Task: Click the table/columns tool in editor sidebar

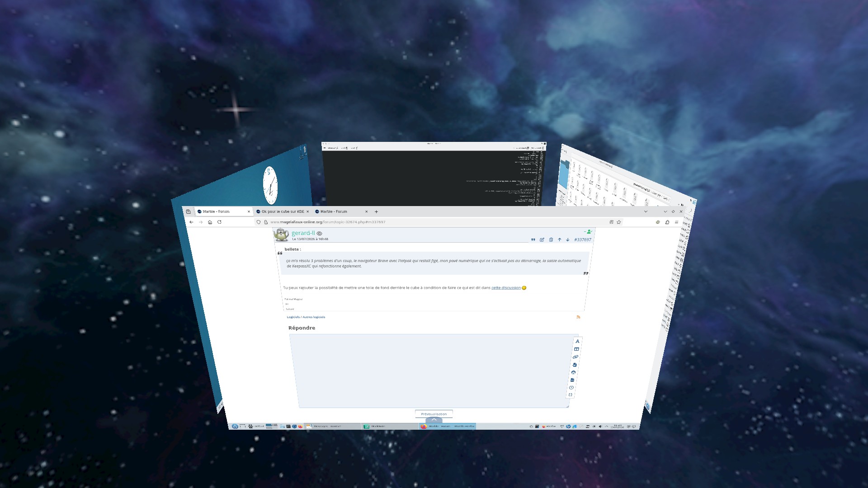Action: 576,349
